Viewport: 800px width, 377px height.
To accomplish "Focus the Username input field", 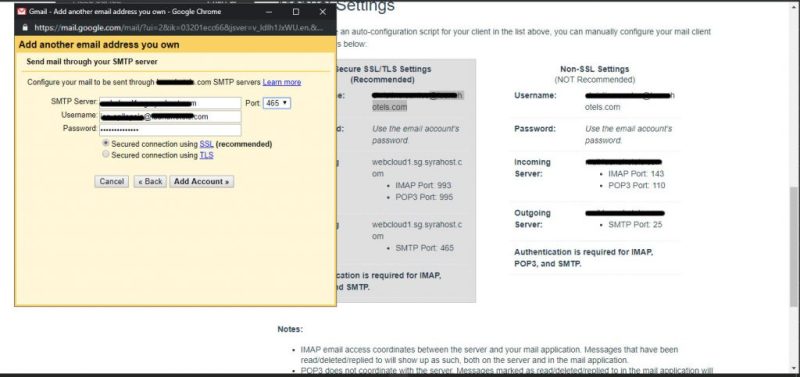I will [x=170, y=116].
